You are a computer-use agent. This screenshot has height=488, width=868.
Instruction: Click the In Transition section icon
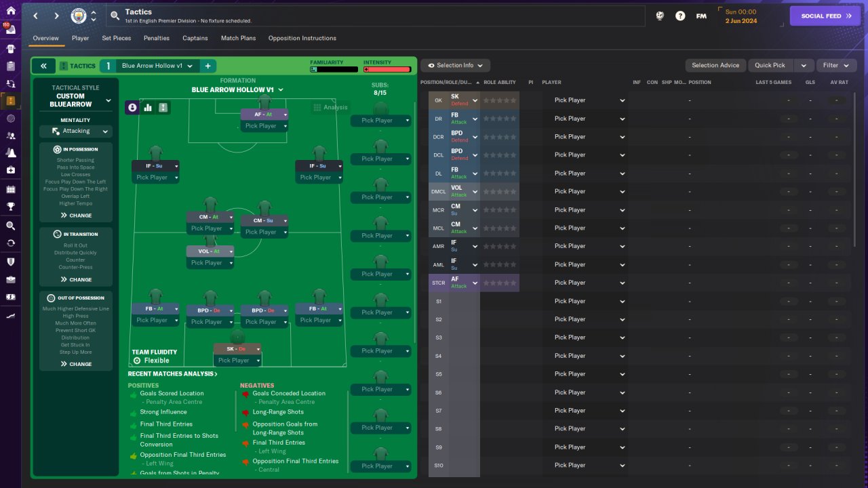tap(57, 234)
